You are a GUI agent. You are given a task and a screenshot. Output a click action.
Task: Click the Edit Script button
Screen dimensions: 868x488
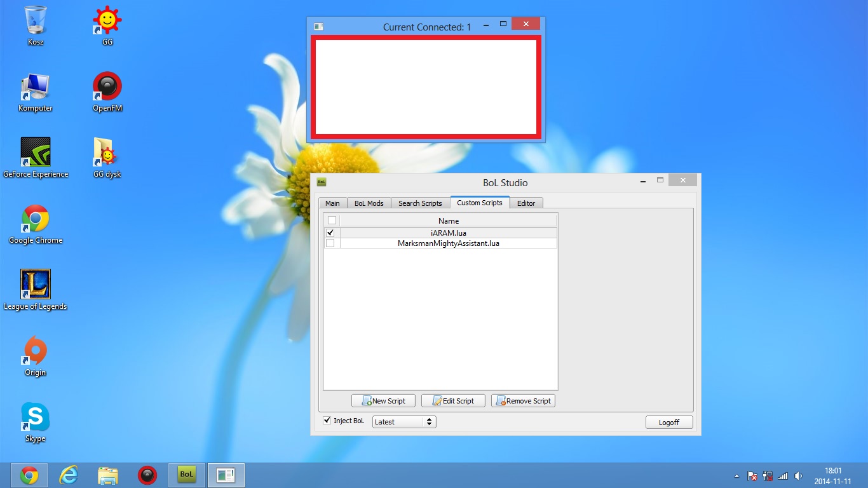tap(453, 401)
